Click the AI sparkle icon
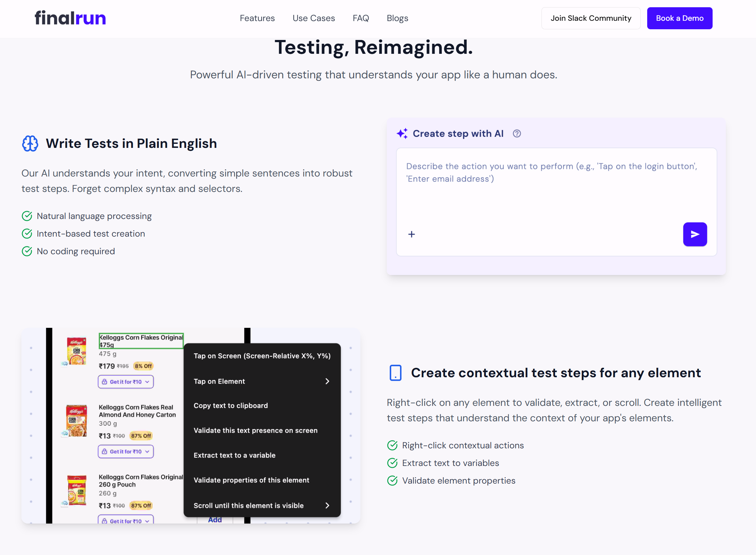Screen dimensions: 756x555 pyautogui.click(x=402, y=134)
